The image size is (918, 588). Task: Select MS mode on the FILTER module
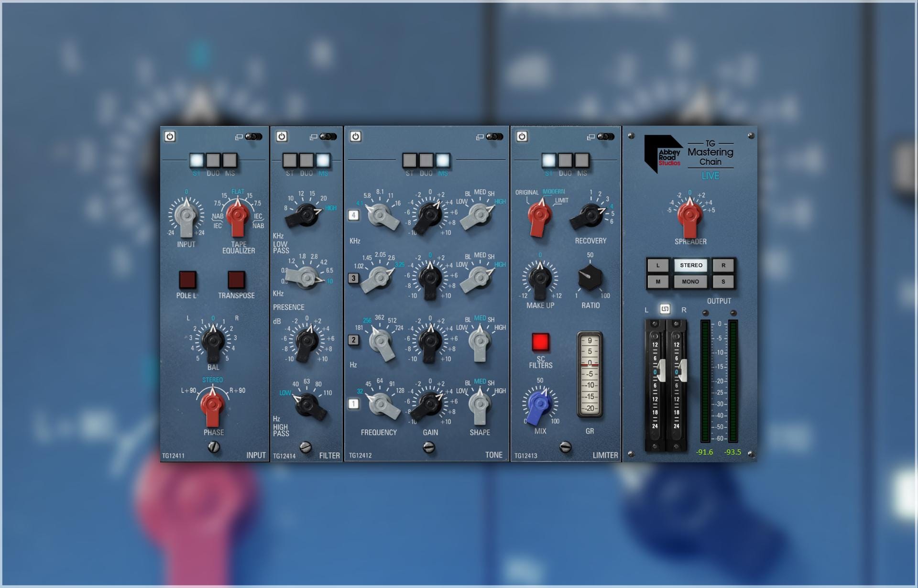coord(323,160)
